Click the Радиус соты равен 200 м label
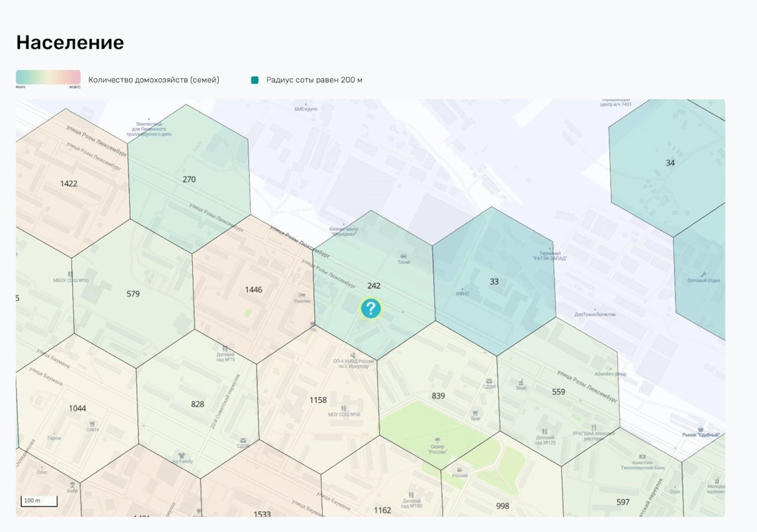Screen dimensions: 757x532 [x=314, y=80]
